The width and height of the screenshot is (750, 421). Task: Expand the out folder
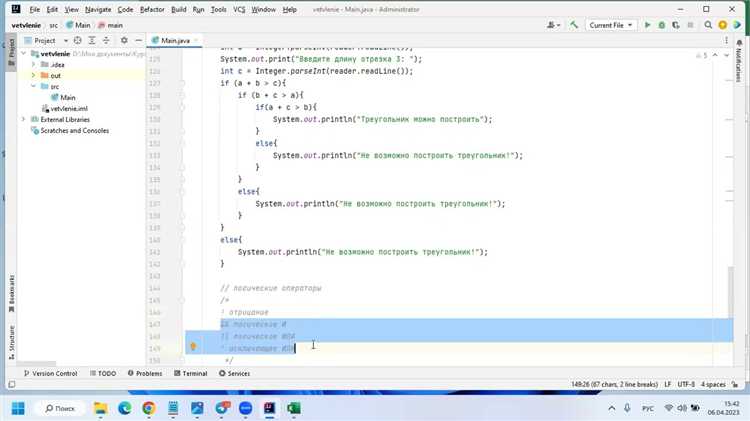coord(33,76)
